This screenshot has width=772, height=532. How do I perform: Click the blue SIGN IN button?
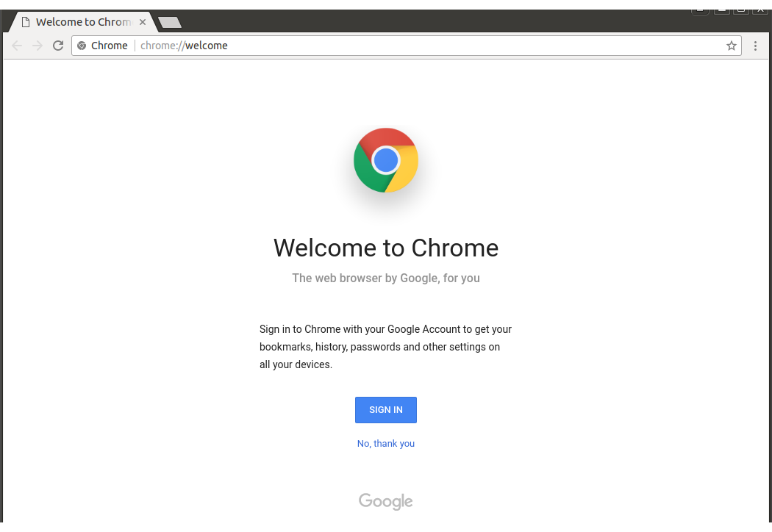pyautogui.click(x=386, y=410)
